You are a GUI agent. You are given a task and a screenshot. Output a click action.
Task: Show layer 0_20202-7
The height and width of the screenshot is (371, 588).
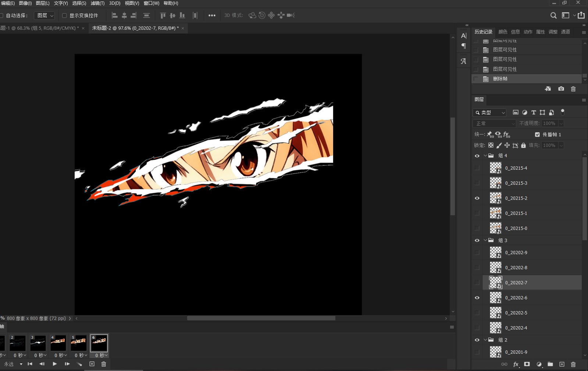pos(477,282)
